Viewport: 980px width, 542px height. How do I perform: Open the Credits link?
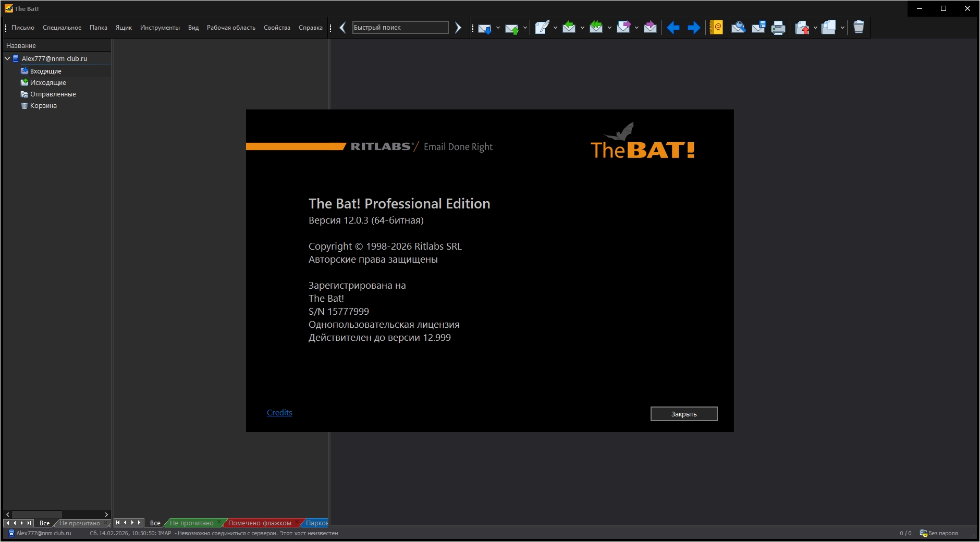pyautogui.click(x=279, y=413)
